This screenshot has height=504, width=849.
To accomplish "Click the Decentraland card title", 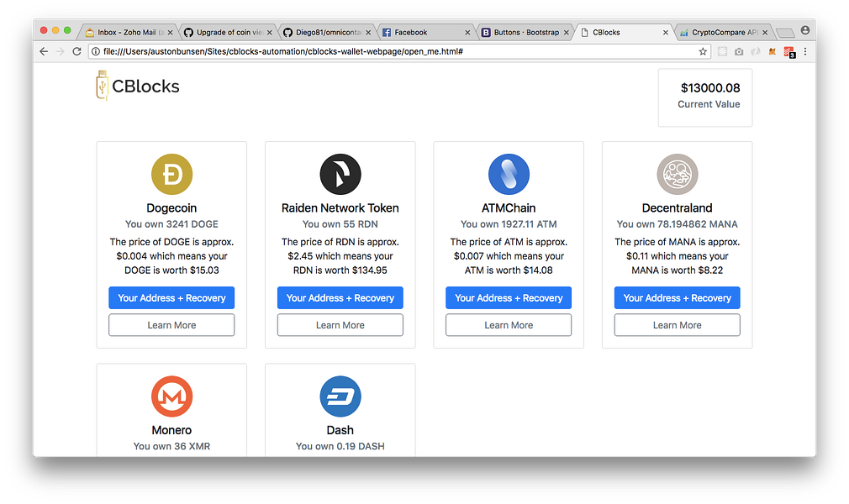I will (x=677, y=207).
